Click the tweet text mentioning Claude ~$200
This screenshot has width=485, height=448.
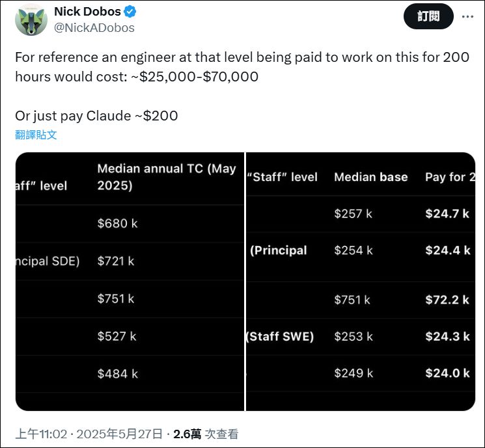point(96,116)
